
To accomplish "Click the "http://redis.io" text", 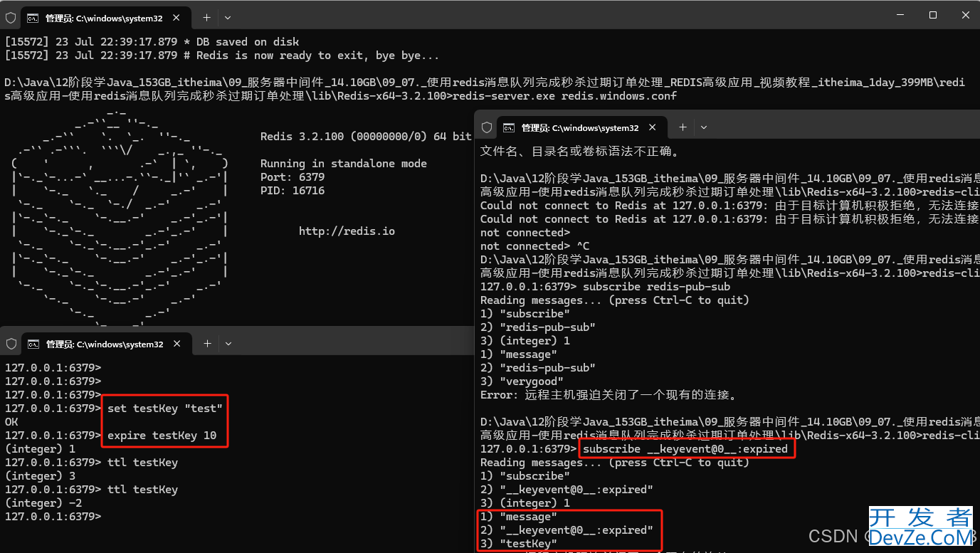I will tap(347, 231).
